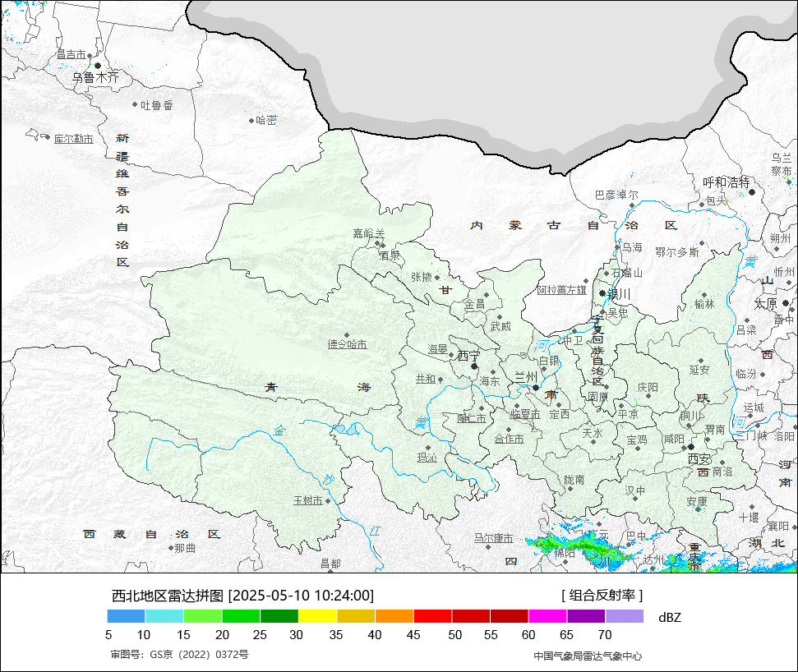Click the 宝鸡 city label

coord(637,440)
